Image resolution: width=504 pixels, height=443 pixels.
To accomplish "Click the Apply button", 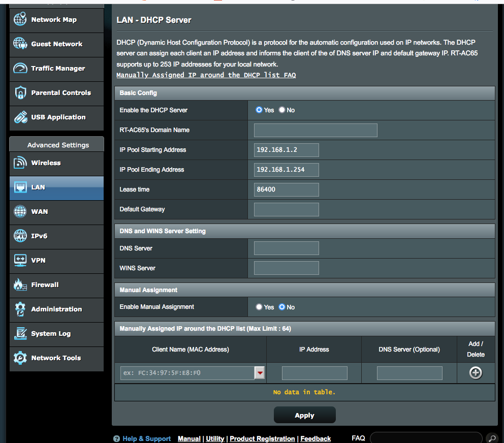I will tap(304, 415).
